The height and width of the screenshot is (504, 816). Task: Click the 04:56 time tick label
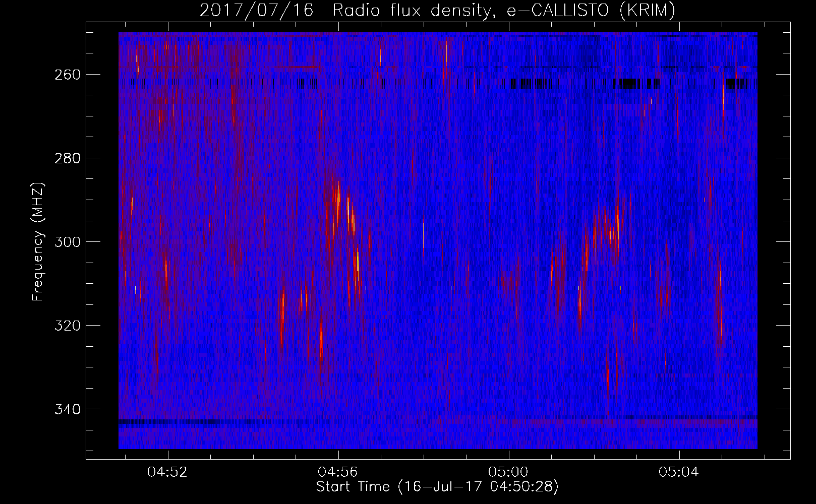(338, 472)
